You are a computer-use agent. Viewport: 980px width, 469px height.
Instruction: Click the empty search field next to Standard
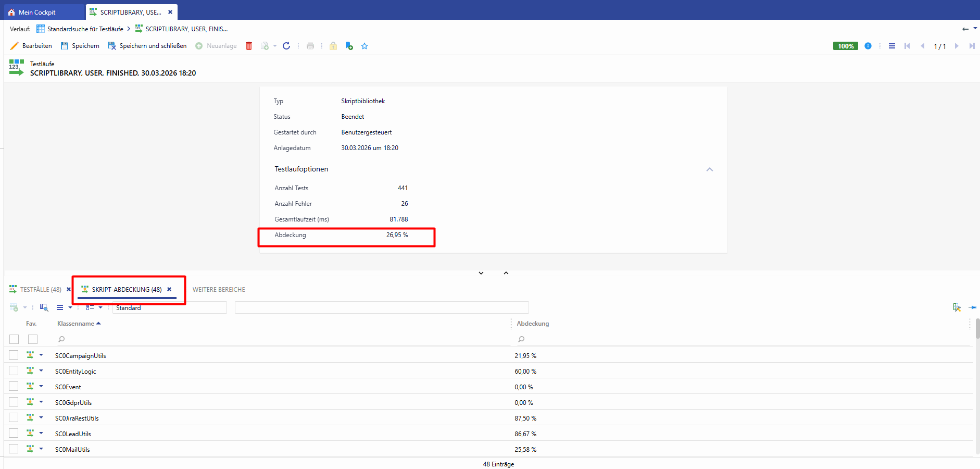382,307
